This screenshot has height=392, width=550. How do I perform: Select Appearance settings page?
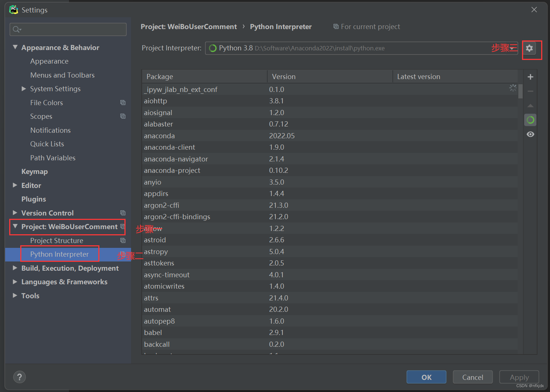49,61
